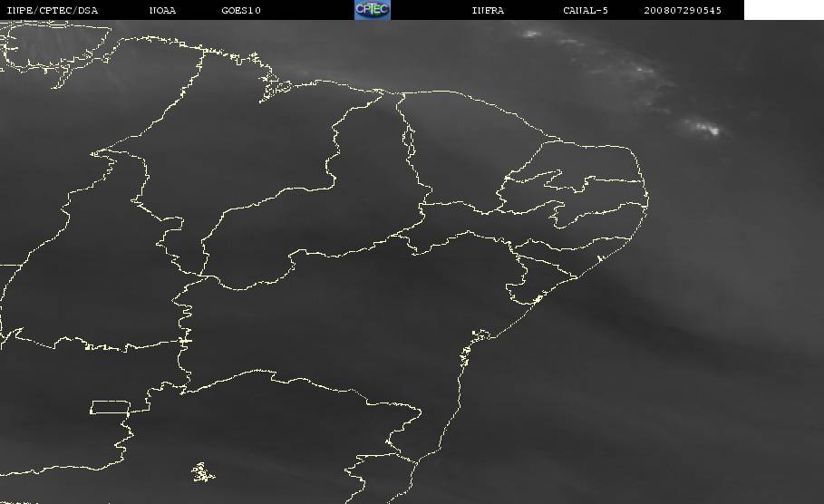The height and width of the screenshot is (504, 824).
Task: Click the GOES10 satellite label
Action: point(241,11)
